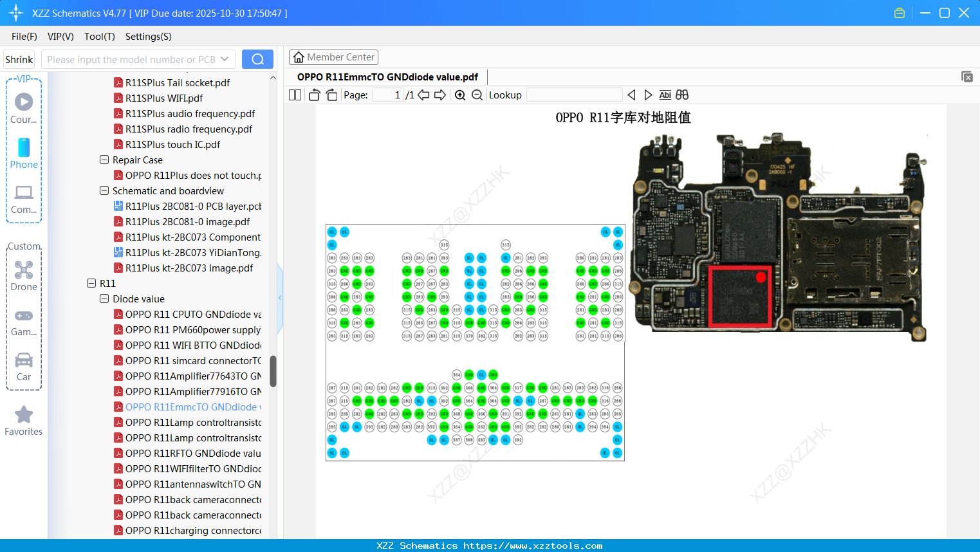980x552 pixels.
Task: Click the blue search button
Action: (257, 59)
